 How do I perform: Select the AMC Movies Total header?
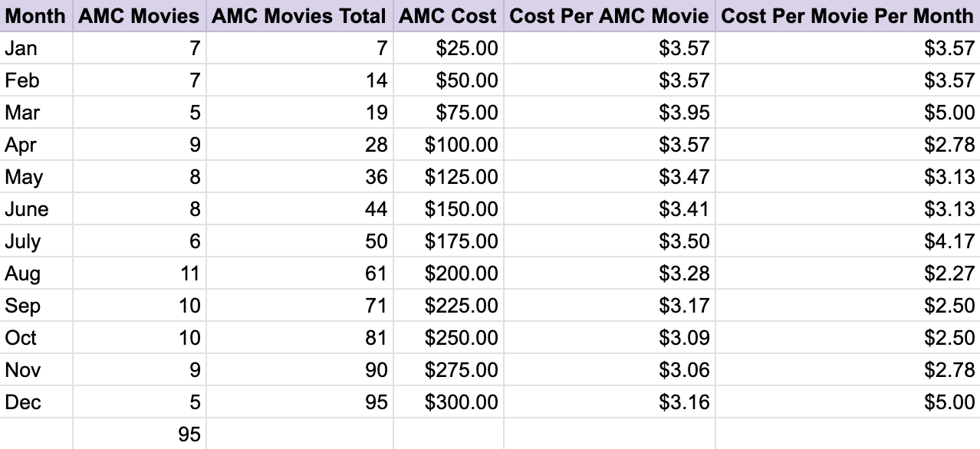coord(299,16)
